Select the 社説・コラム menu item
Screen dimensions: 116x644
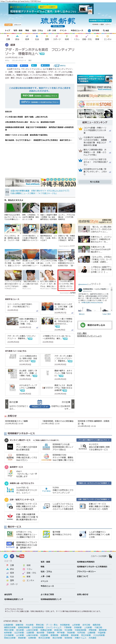click(x=37, y=31)
